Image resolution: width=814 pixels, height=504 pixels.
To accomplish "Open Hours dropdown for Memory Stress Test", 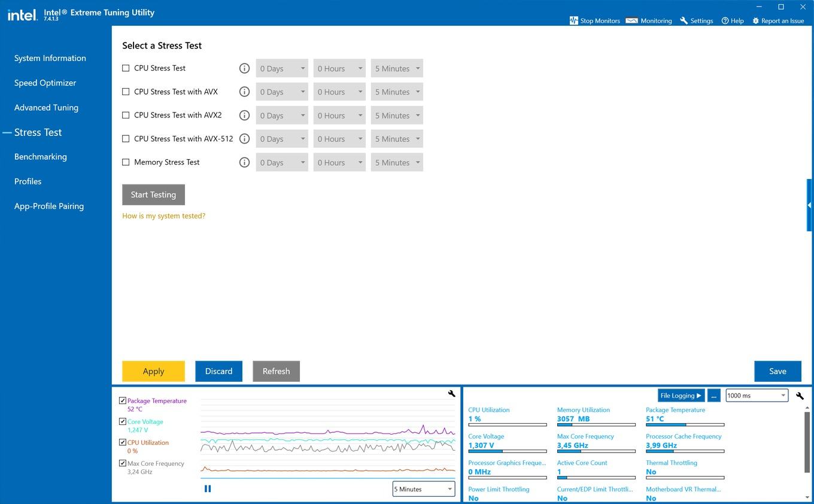I will point(339,162).
